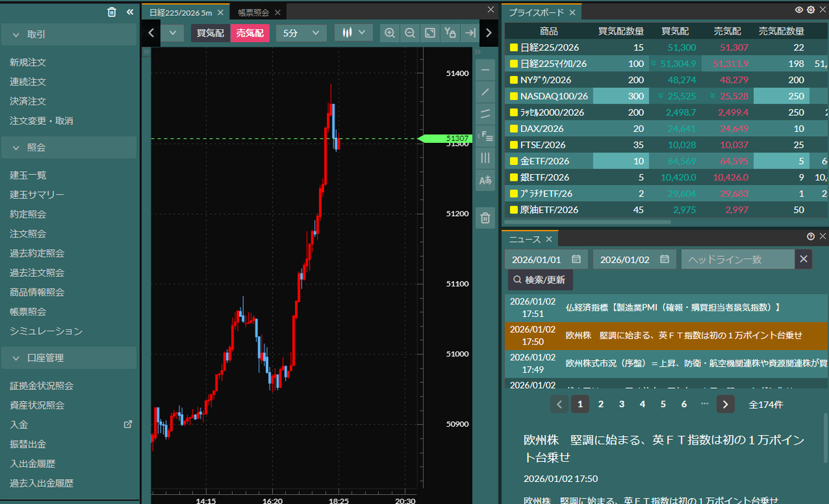Zoom in on the chart
Screen dimensions: 829x504
tap(391, 32)
